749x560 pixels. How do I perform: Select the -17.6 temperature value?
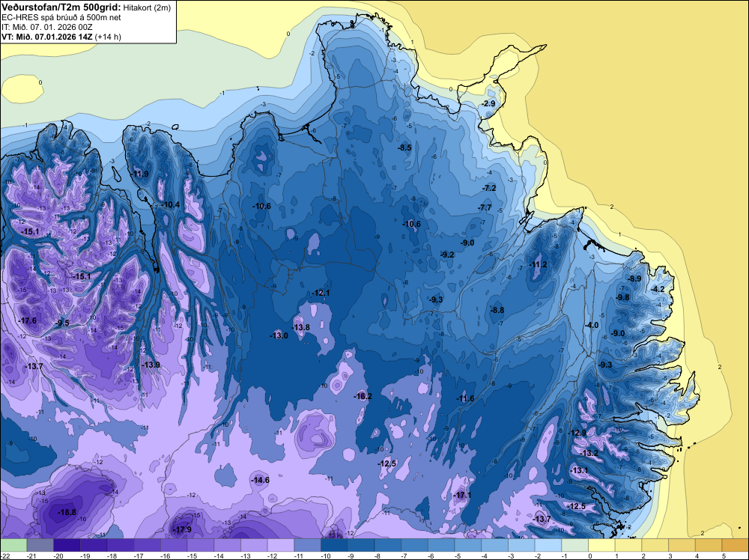(27, 320)
